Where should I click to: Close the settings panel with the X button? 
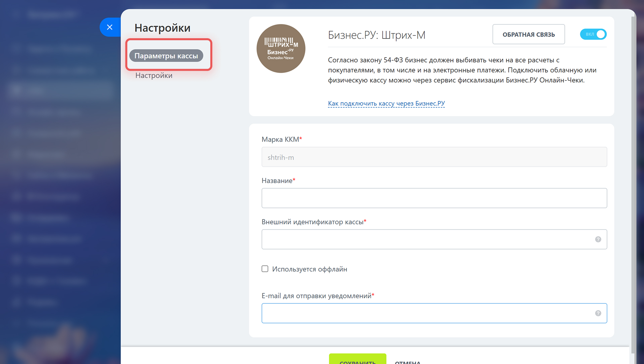click(110, 27)
